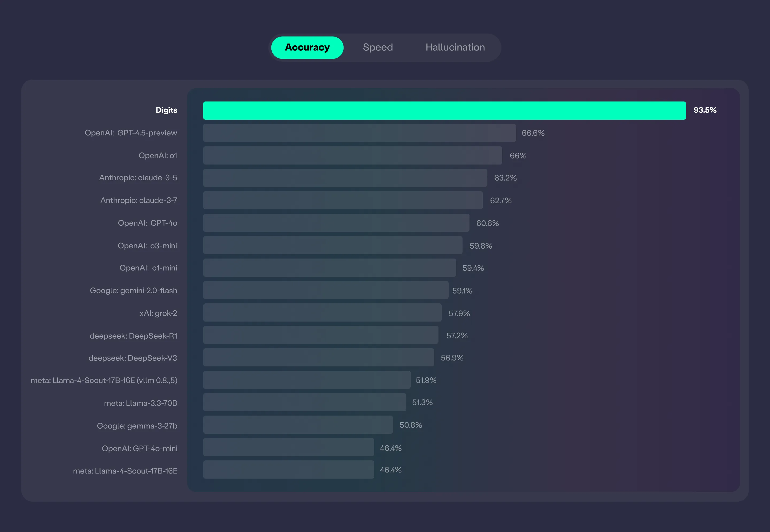
Task: Click the claude-3-5 accuracy bar
Action: point(345,178)
